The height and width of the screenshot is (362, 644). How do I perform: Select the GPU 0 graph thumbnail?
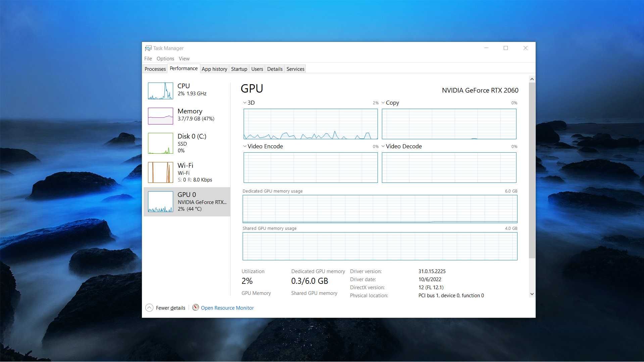coord(160,202)
